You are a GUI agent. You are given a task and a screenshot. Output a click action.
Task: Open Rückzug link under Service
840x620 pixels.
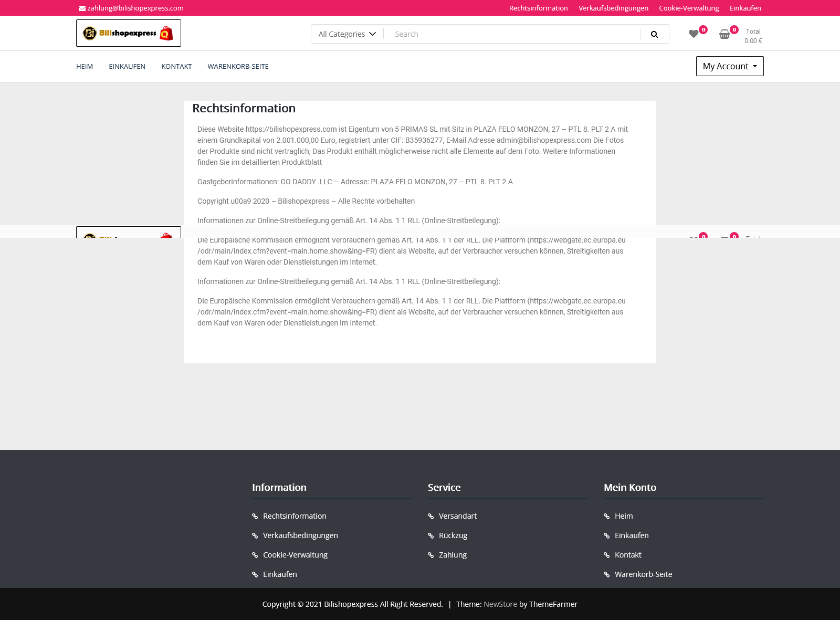pyautogui.click(x=453, y=535)
